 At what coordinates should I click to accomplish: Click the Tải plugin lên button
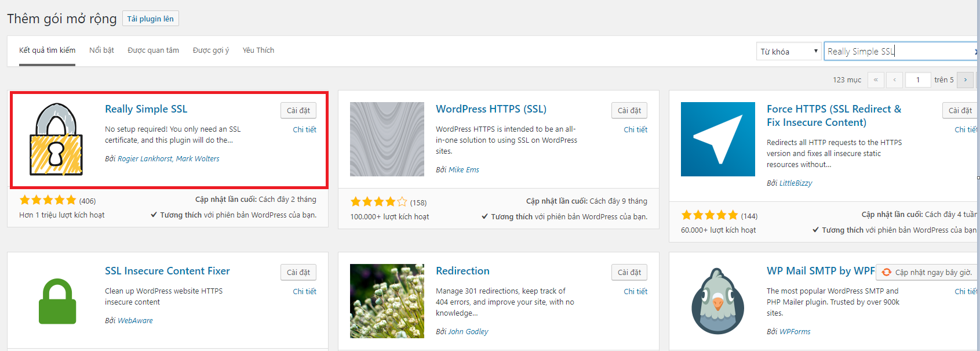[x=151, y=19]
